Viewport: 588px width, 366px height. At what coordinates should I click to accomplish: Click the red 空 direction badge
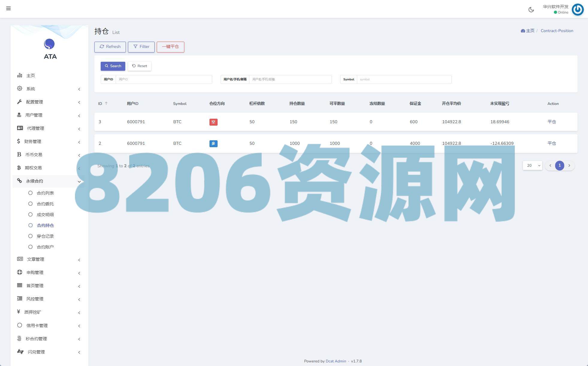tap(213, 122)
